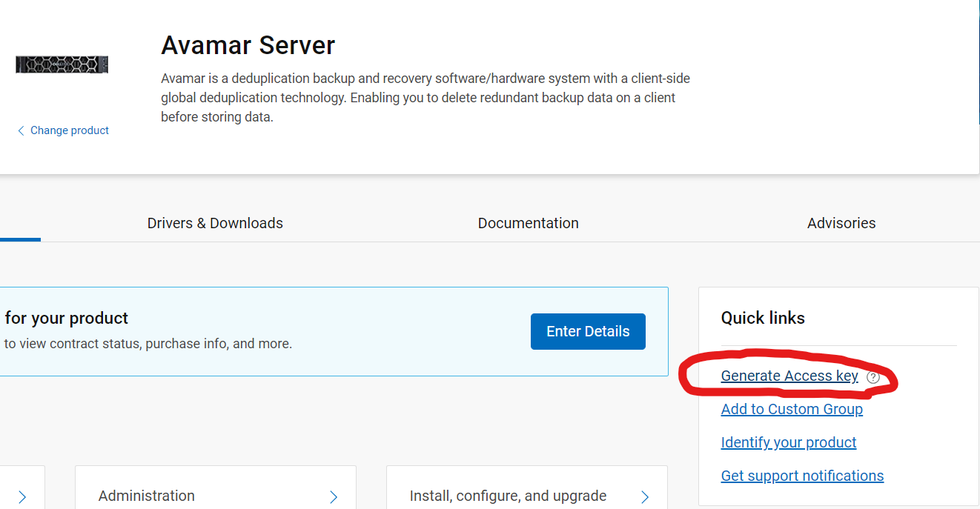Click Add to Custom Group
980x509 pixels.
[x=792, y=409]
